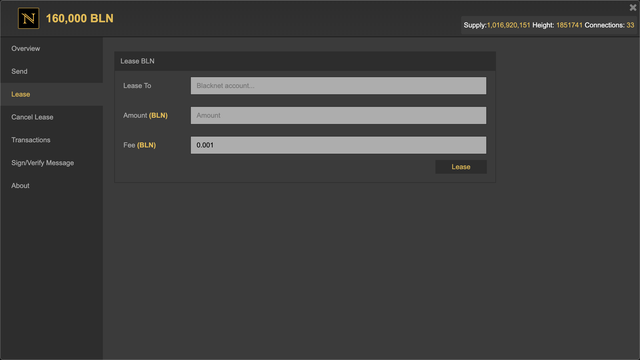Show the About page
The image size is (640, 360).
[x=20, y=186]
